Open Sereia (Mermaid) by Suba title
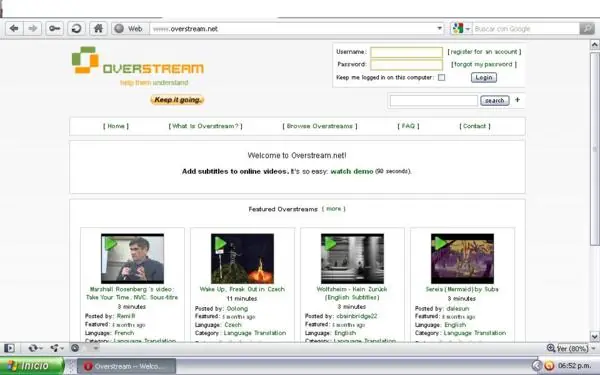This screenshot has width=600, height=375. coord(462,289)
